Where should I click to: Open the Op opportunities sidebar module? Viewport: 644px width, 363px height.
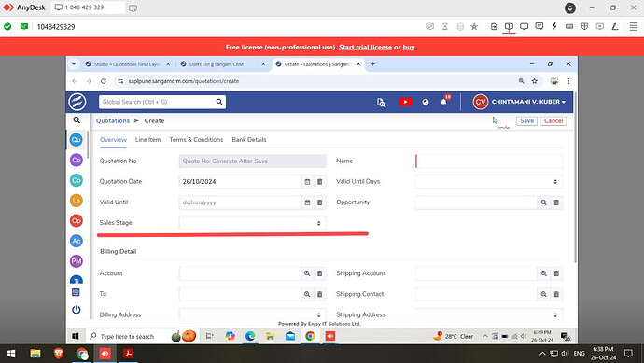point(77,220)
